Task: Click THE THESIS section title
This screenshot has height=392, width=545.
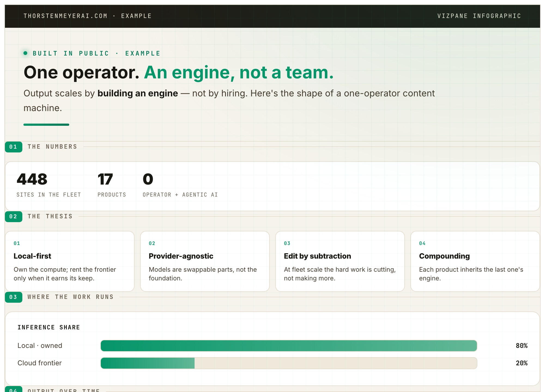Action: coord(50,216)
